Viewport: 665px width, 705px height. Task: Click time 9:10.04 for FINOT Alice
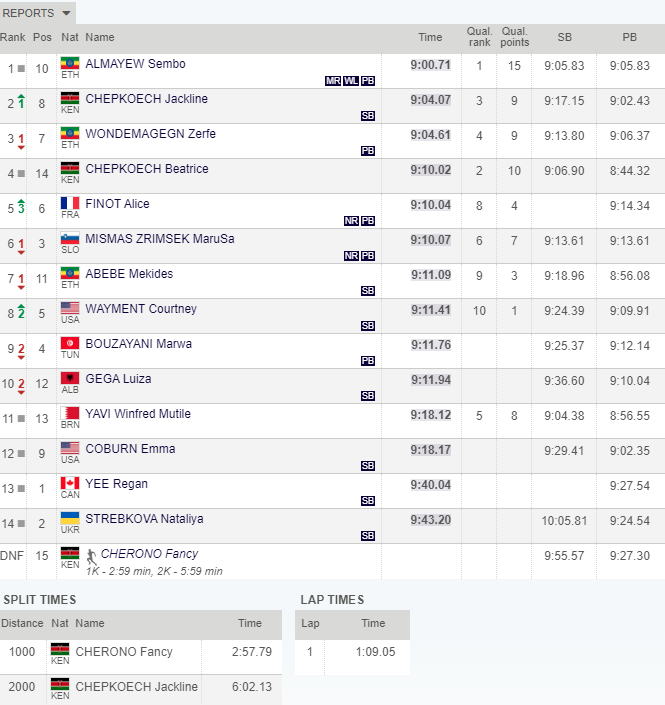[x=430, y=205]
